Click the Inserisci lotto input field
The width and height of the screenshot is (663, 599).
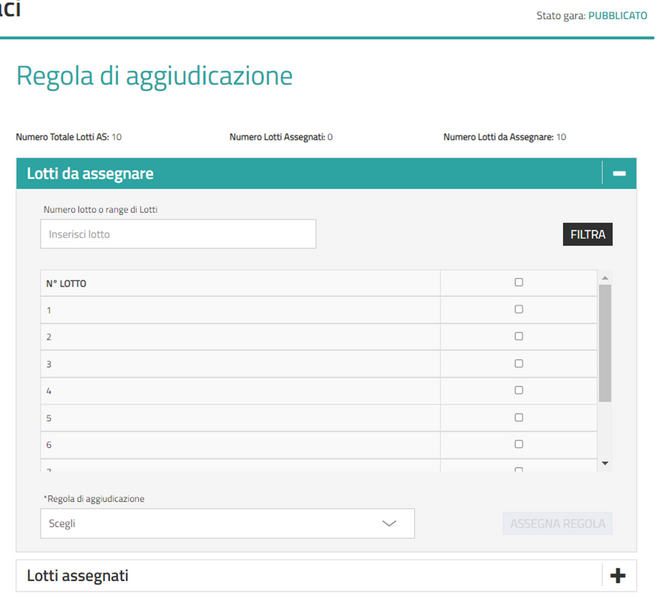(x=178, y=234)
